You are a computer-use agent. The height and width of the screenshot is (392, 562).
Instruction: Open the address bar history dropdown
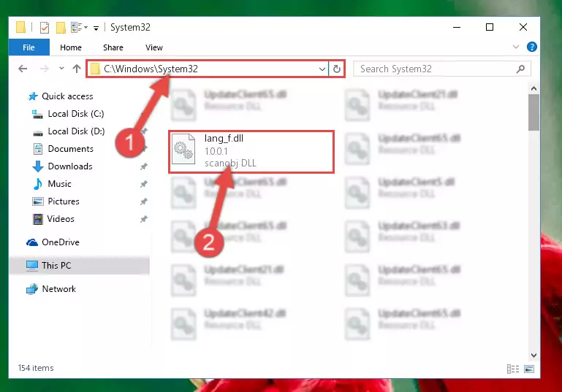tap(322, 69)
